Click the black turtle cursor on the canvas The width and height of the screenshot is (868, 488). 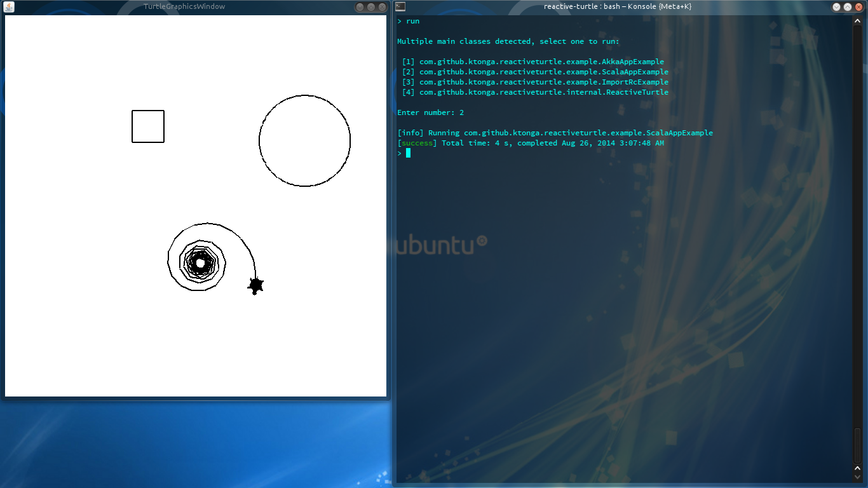point(255,286)
